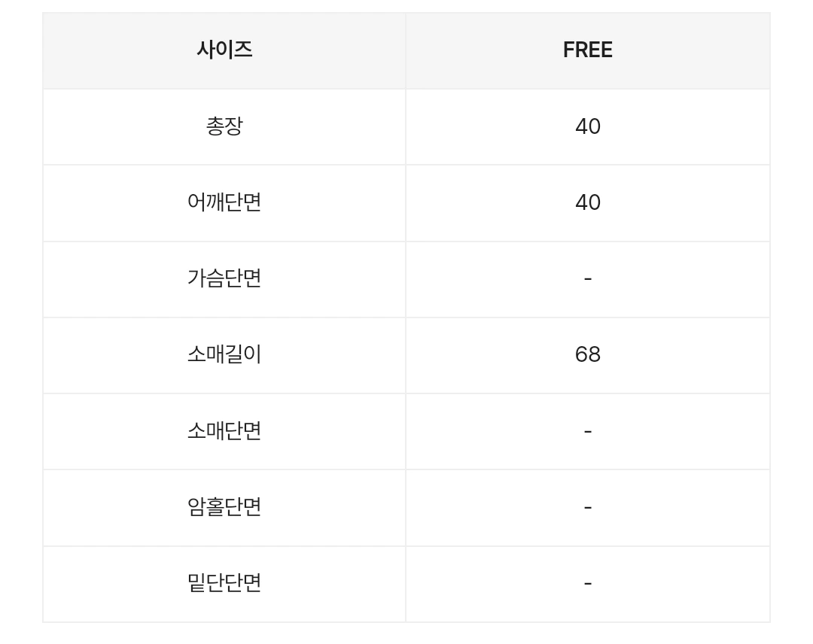
Task: Click the 사이즈 header cell
Action: click(x=224, y=50)
